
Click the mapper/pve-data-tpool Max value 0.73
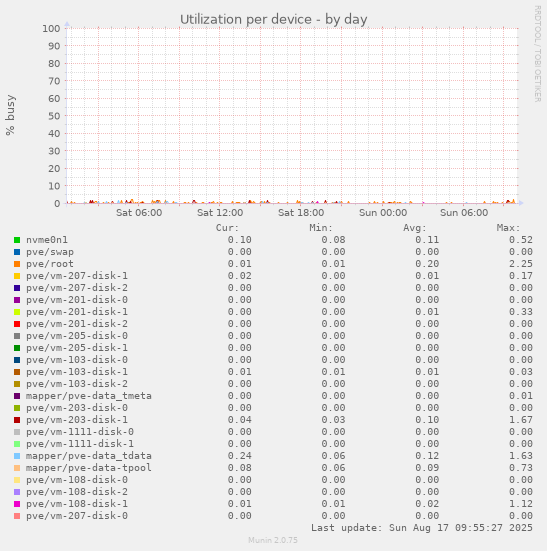[x=521, y=468]
